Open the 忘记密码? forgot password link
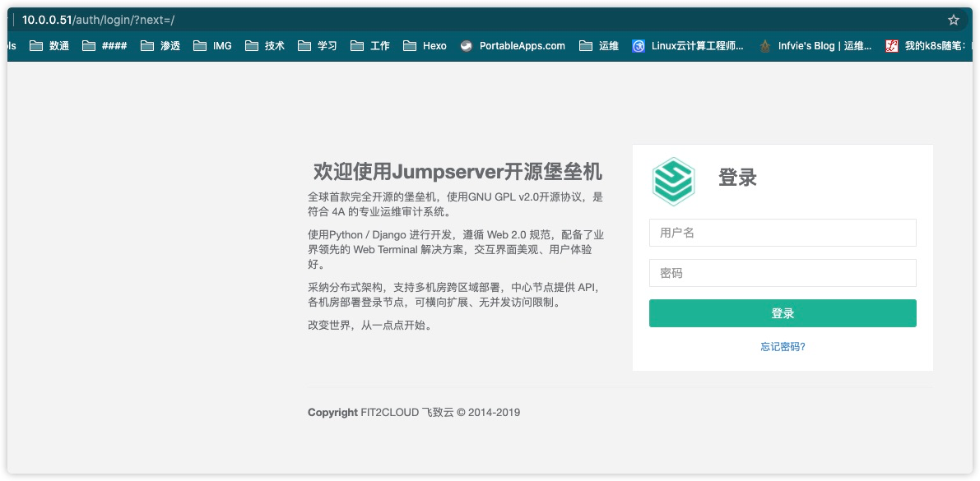The height and width of the screenshot is (481, 980). (x=783, y=347)
